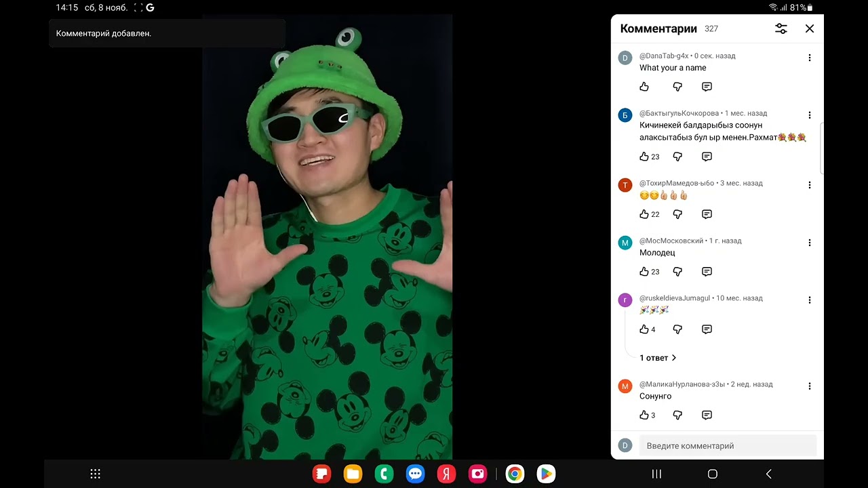The image size is (868, 488).
Task: Open @МаликаНурланова-з3ы channel from username
Action: (682, 384)
